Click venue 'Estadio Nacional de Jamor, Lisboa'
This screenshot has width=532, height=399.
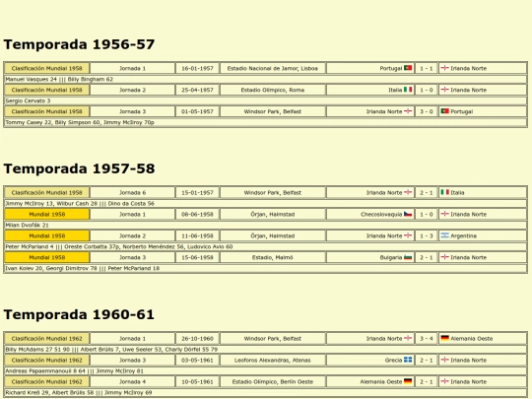click(x=273, y=68)
